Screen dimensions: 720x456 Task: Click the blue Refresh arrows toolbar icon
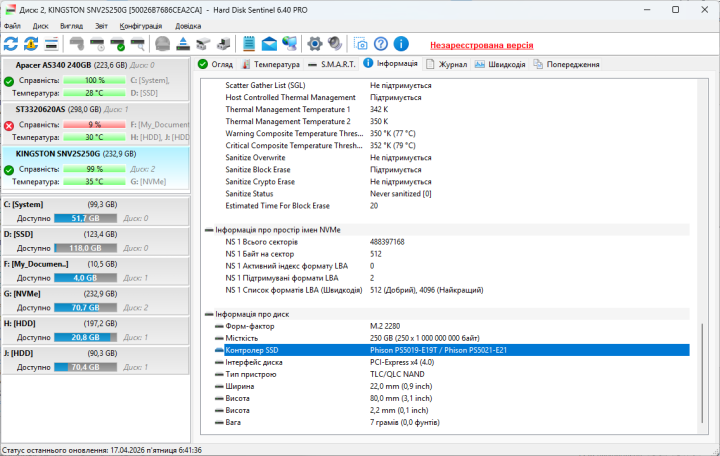point(11,44)
